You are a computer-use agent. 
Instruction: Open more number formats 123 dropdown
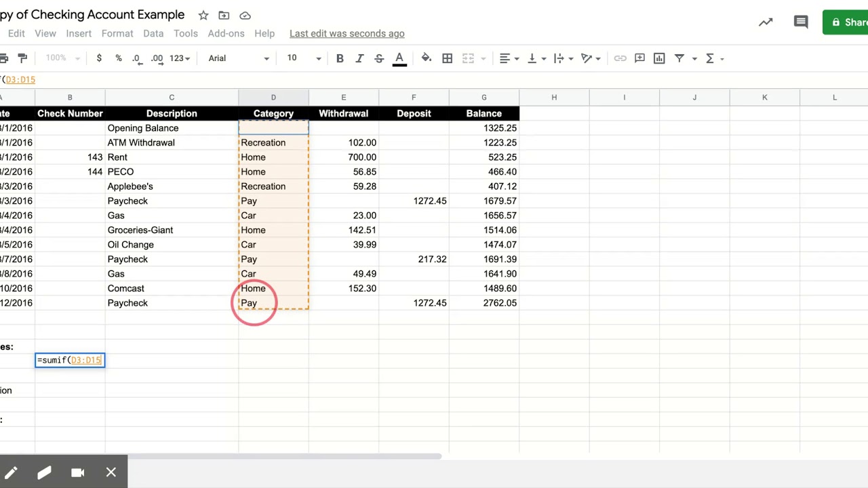click(x=180, y=58)
